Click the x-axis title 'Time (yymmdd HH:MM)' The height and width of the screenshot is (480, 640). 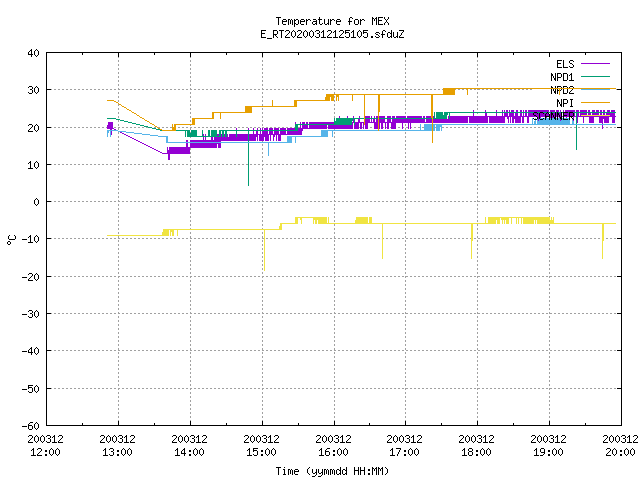(332, 471)
